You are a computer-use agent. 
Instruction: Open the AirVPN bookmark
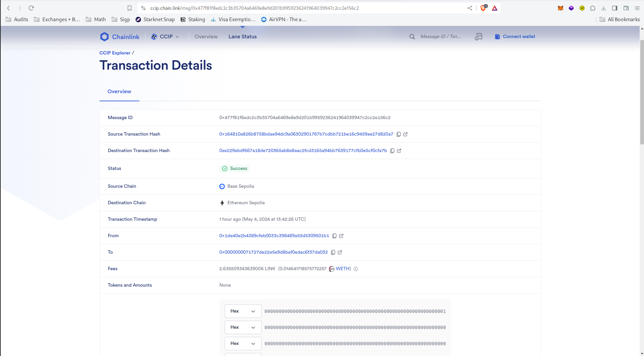(284, 20)
